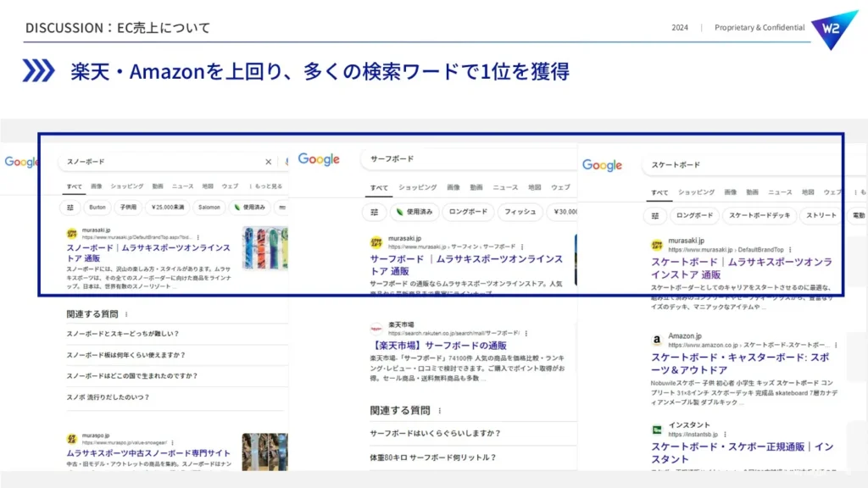The width and height of the screenshot is (868, 488).
Task: Open ムラサキスポーツ中古スノーボード専門サイト link
Action: (148, 453)
